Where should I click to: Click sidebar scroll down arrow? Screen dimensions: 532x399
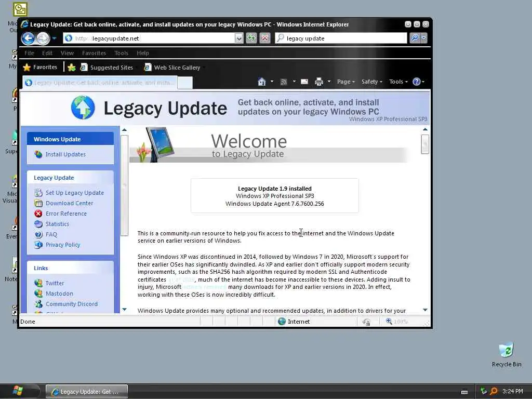pos(124,310)
